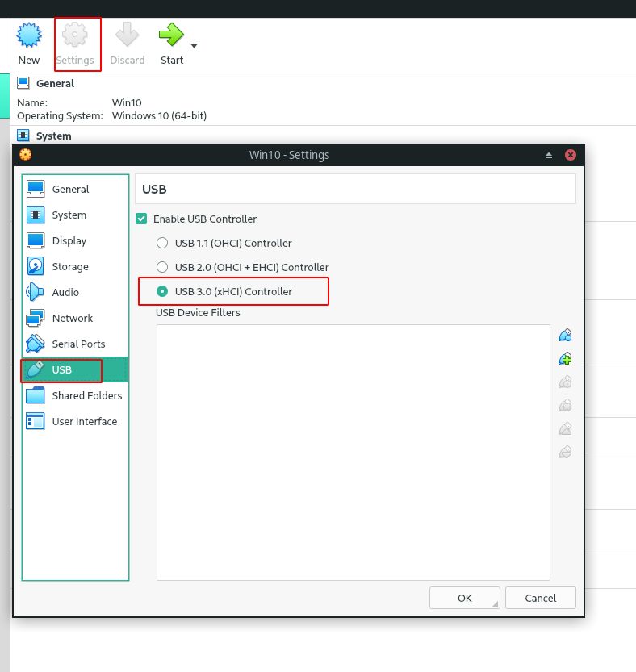The height and width of the screenshot is (672, 636).
Task: Start the VM with the green arrow
Action: (171, 35)
